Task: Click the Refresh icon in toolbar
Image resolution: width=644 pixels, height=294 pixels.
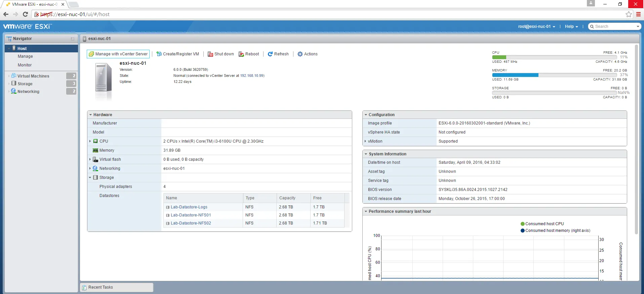Action: click(270, 54)
